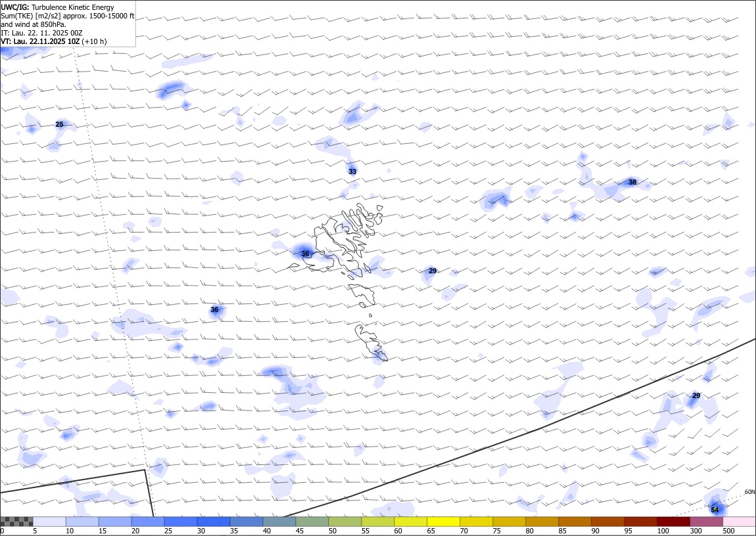Click the TKE value 25 on the map

click(x=59, y=124)
